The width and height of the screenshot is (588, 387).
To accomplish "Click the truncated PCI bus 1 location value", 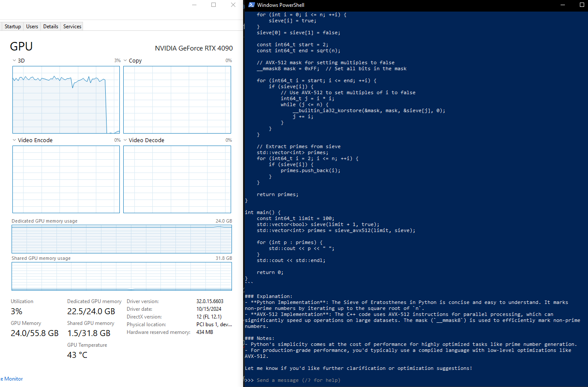I will pos(214,324).
